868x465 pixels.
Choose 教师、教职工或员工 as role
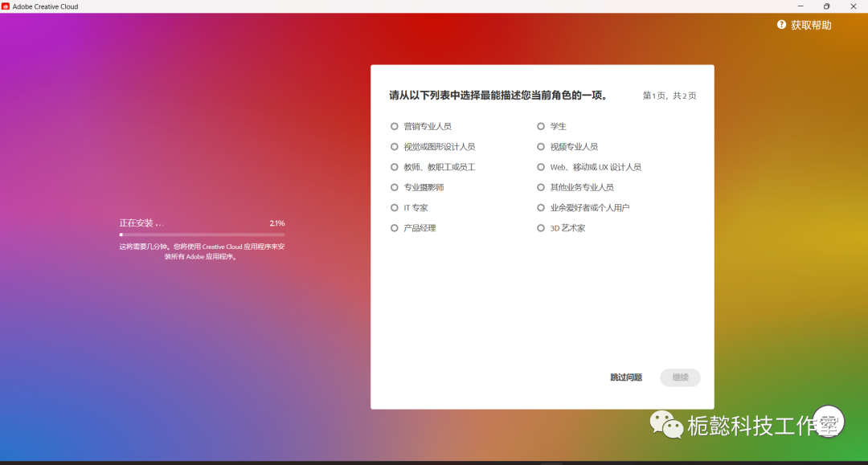395,167
